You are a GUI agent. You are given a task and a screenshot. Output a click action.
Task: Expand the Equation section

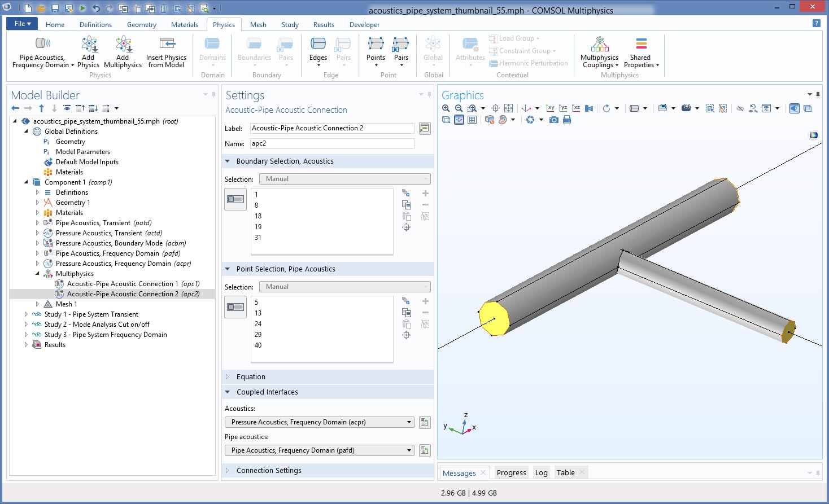pos(251,377)
